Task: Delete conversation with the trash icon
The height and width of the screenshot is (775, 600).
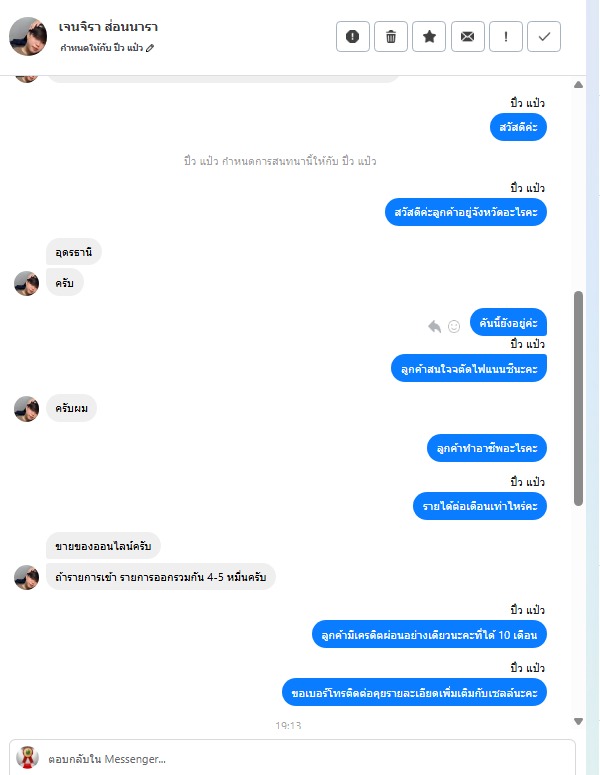Action: pos(390,37)
